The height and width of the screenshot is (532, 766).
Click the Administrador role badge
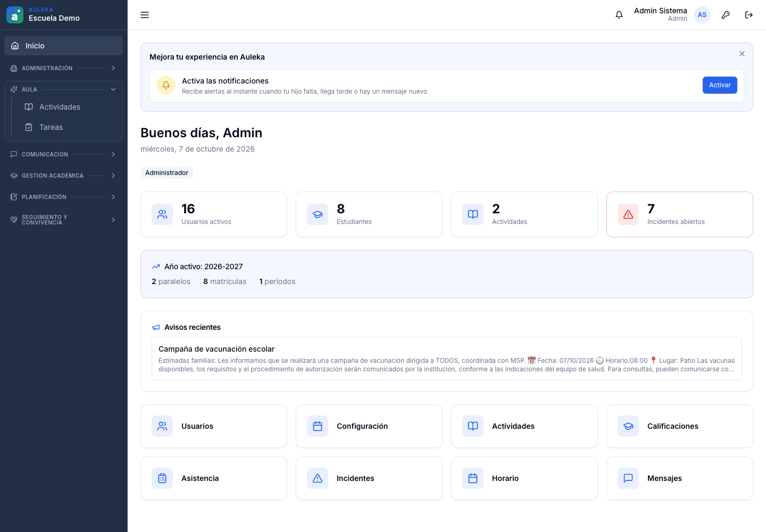166,173
